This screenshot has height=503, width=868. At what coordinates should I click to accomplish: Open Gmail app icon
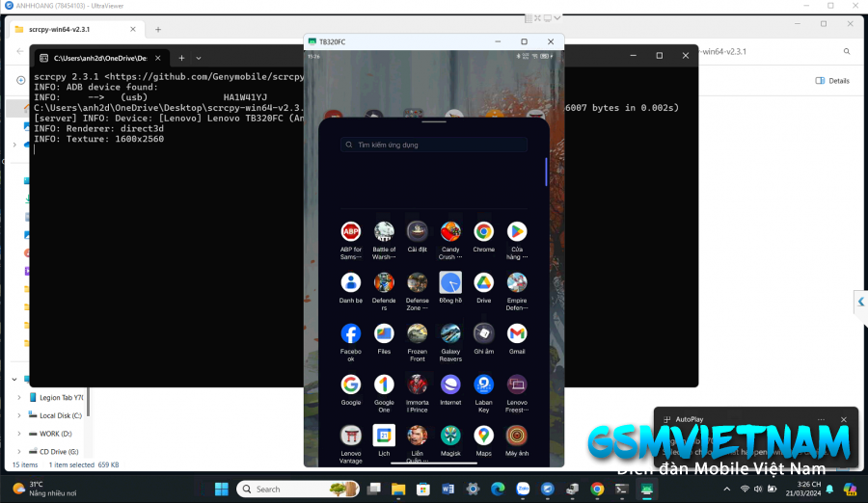(x=517, y=333)
